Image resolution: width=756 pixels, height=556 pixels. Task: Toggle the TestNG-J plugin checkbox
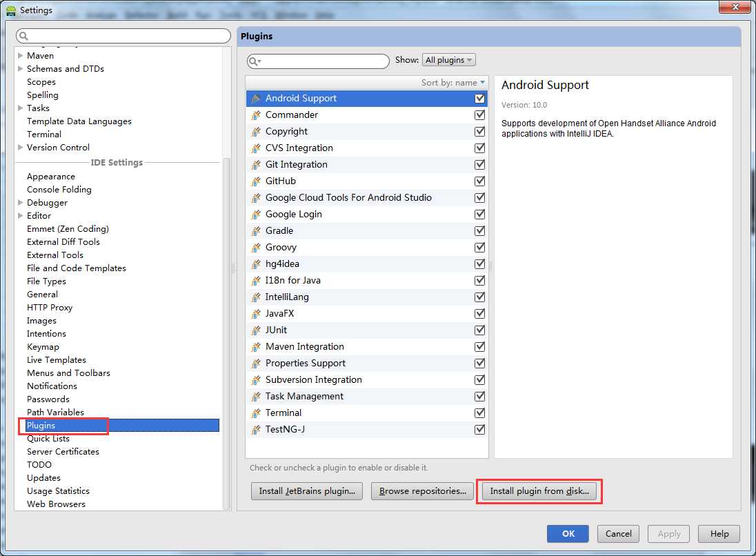click(x=479, y=430)
